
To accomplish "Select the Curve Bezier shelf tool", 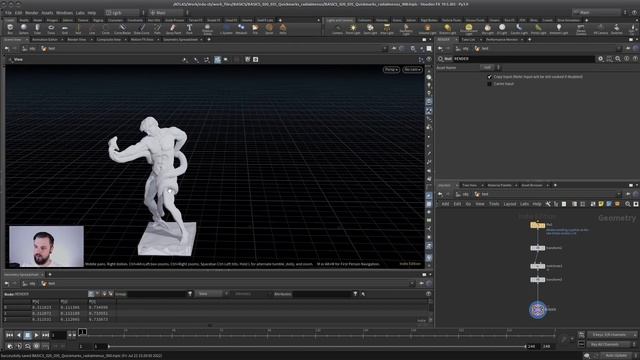I will (122, 29).
